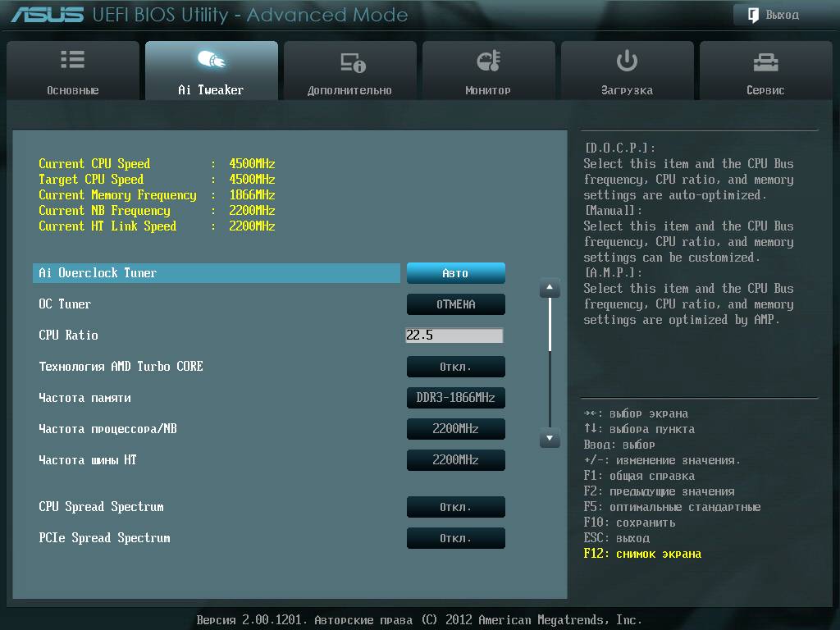Click the exit door icon
Viewport: 840px width, 630px height.
tap(752, 15)
